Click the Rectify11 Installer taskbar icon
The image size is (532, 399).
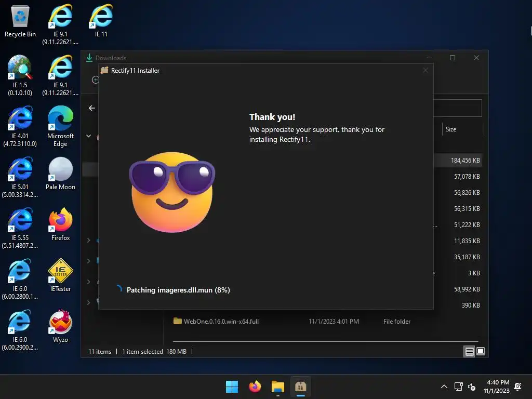[x=301, y=387]
